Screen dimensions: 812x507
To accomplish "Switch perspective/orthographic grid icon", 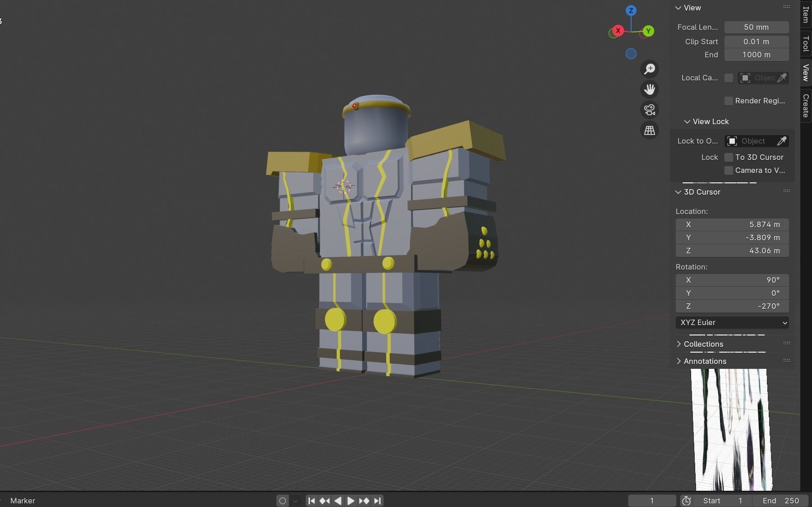I will (x=650, y=130).
